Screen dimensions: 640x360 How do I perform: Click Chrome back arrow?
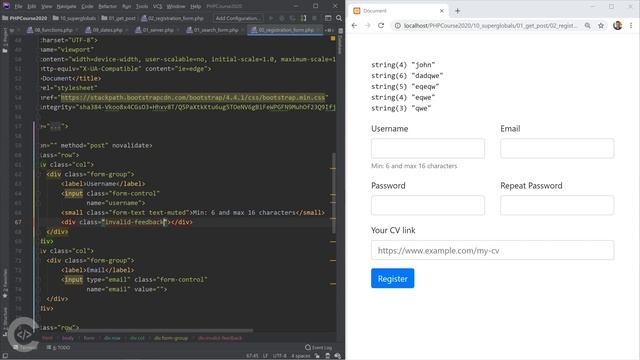[354, 25]
